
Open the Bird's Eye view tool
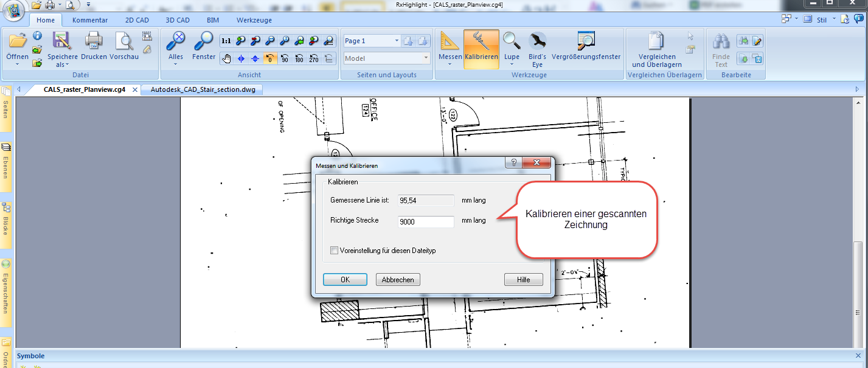(536, 47)
